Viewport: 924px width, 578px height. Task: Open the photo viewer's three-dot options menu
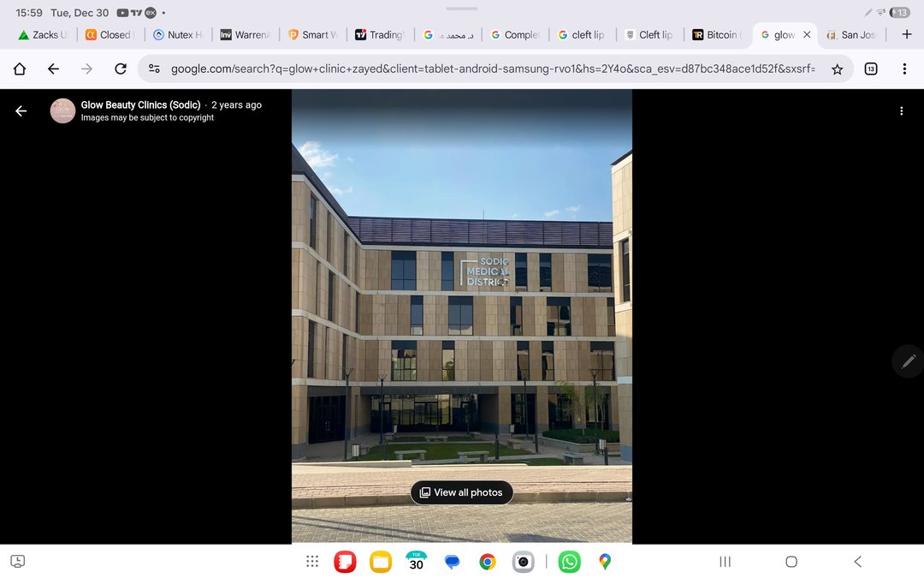click(x=901, y=111)
